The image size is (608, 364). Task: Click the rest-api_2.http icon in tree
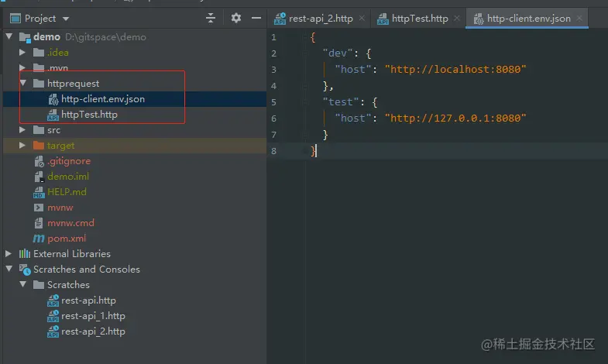click(x=53, y=331)
